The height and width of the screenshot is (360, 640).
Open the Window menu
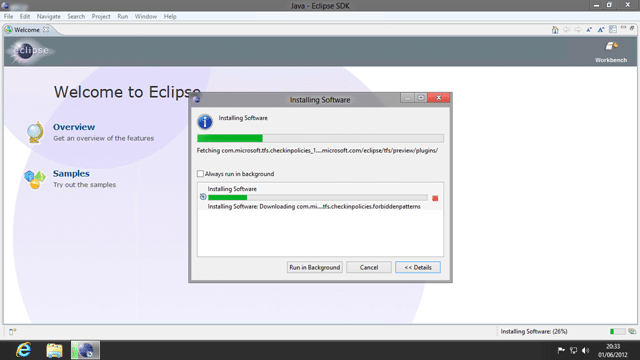[146, 16]
